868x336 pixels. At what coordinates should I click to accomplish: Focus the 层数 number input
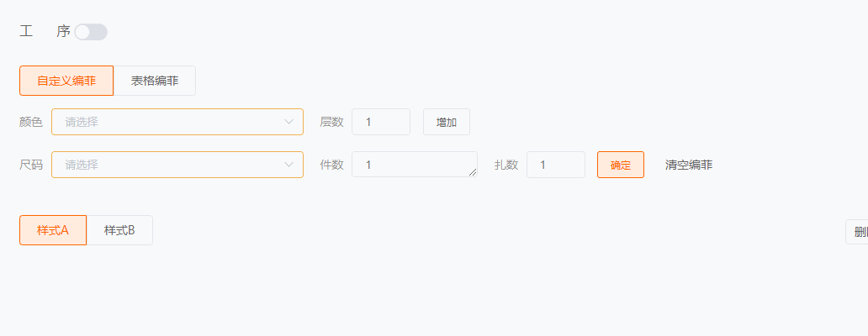point(380,122)
